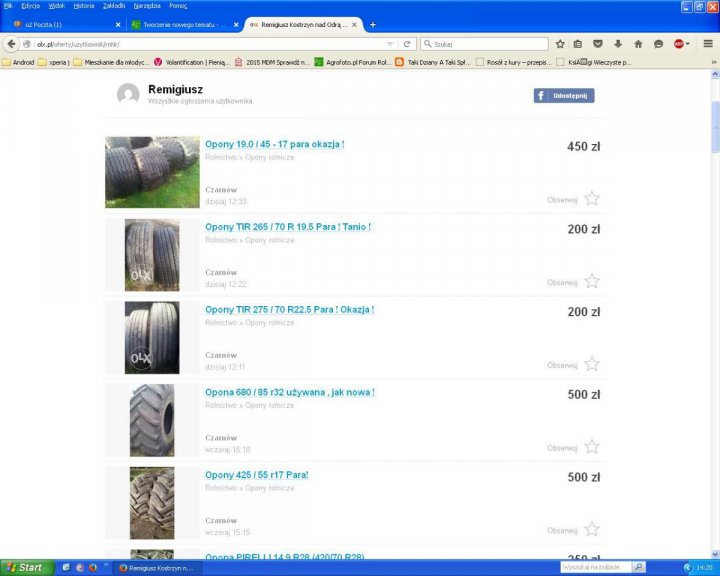Click the Windows Start button
720x576 pixels.
[24, 567]
